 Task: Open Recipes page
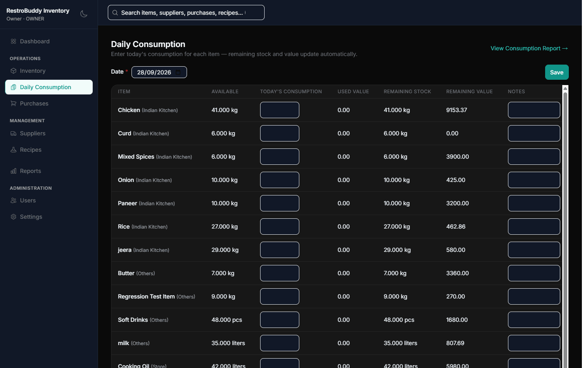pyautogui.click(x=49, y=150)
